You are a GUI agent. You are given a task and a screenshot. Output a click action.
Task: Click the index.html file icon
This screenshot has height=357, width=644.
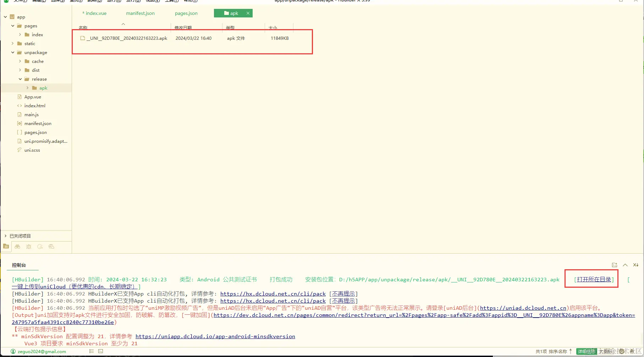[20, 106]
